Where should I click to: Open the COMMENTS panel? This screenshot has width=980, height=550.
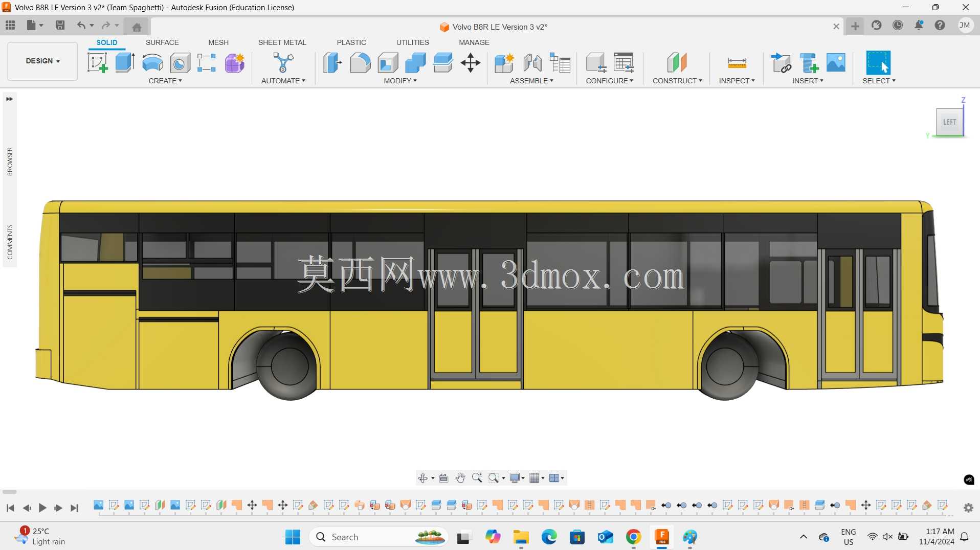[10, 242]
